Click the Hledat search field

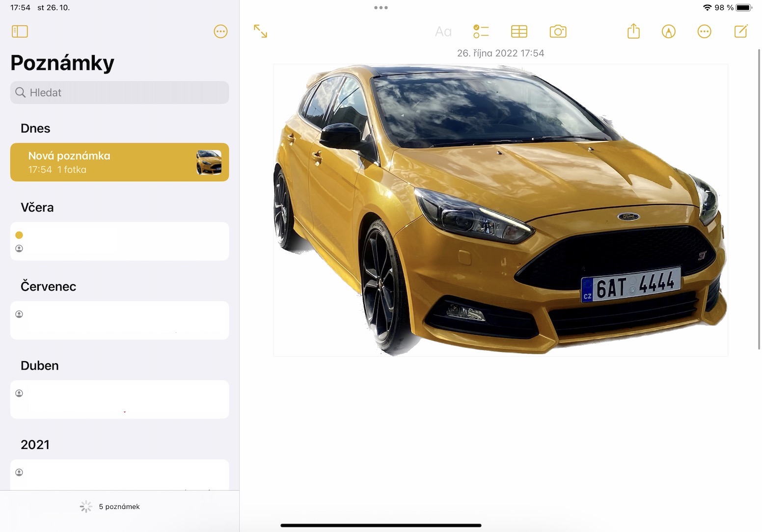119,92
